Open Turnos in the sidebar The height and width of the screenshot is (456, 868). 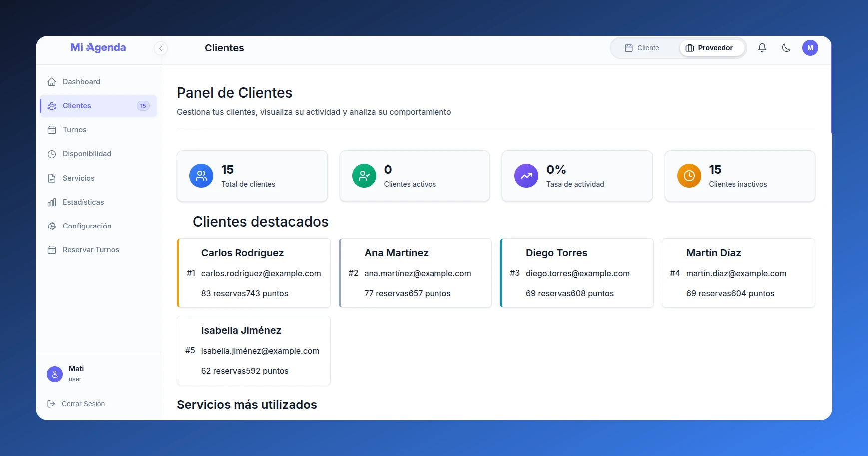[x=98, y=130]
